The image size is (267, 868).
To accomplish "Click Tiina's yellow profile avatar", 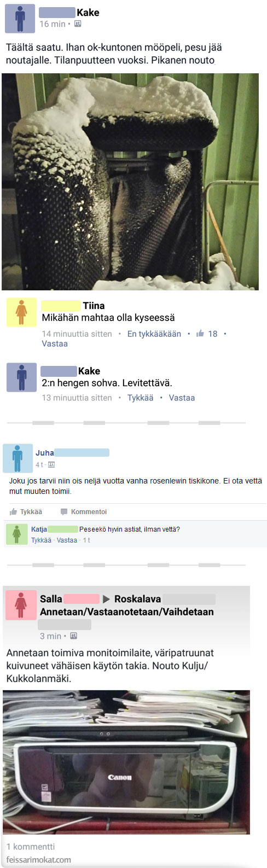I will [x=21, y=312].
